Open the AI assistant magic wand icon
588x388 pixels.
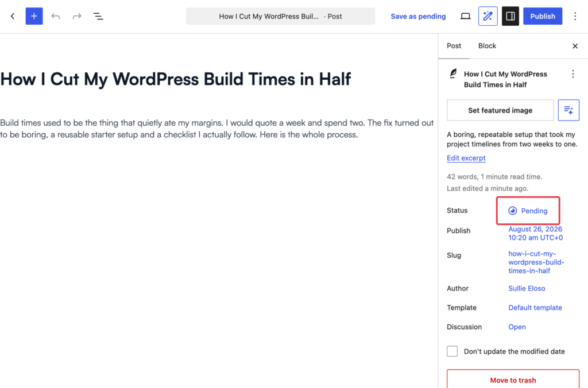(488, 16)
